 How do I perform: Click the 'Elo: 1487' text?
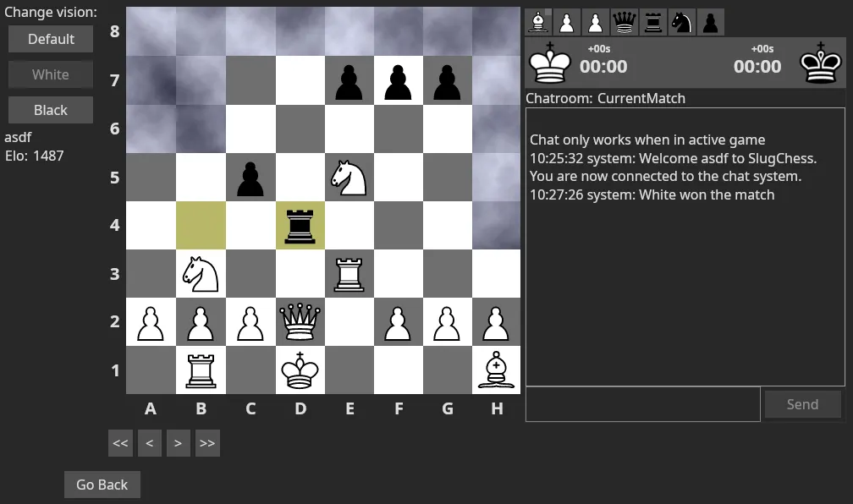tap(34, 156)
